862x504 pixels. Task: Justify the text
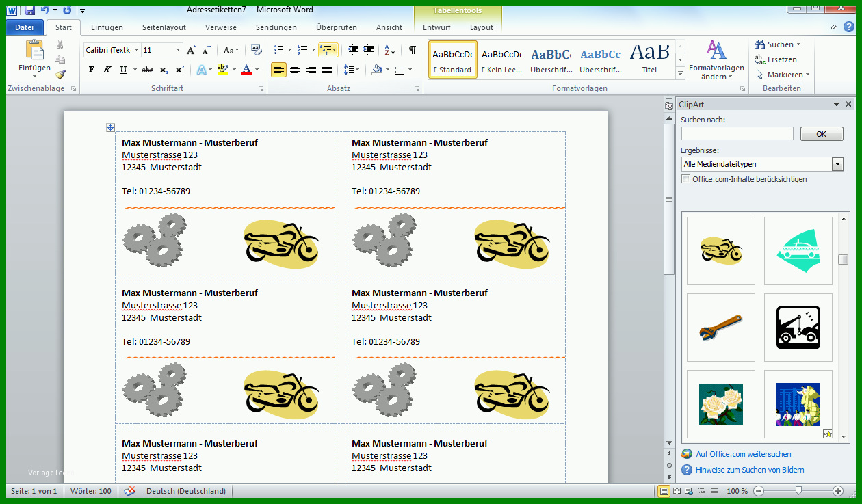pos(327,70)
